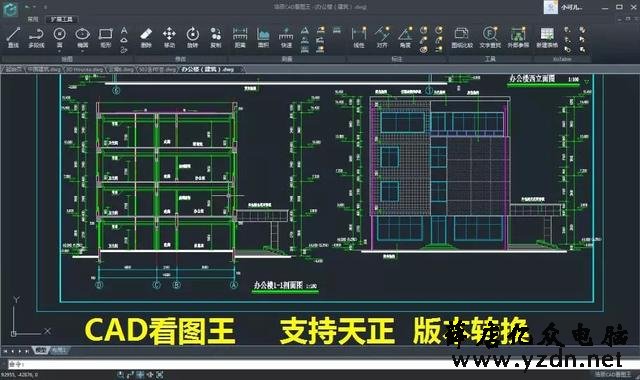Jump to last layout tab arrow
The image size is (640, 380).
27,351
